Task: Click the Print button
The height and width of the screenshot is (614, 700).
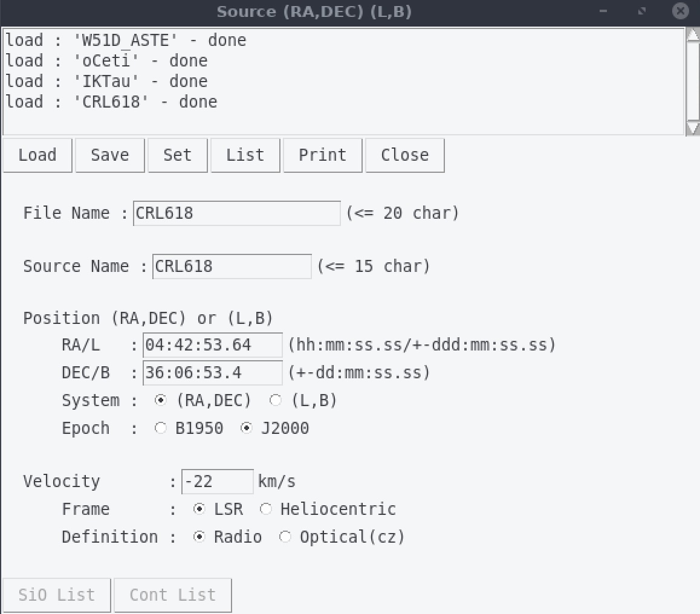Action: 322,155
